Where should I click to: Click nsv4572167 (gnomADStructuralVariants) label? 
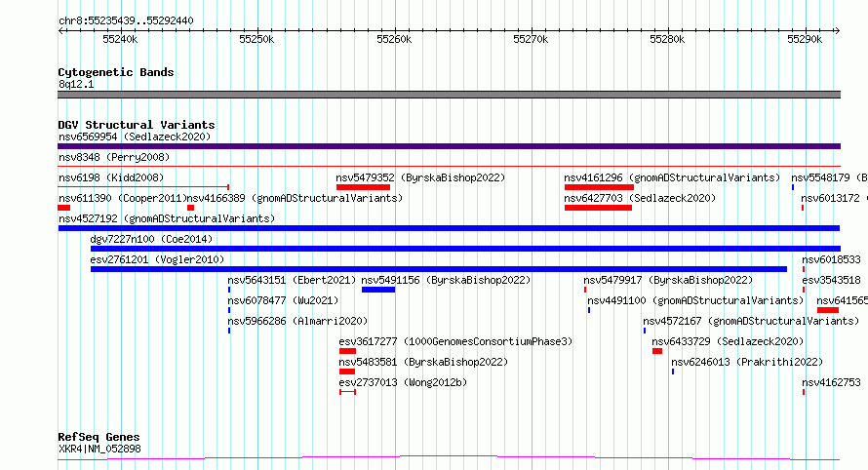click(751, 321)
